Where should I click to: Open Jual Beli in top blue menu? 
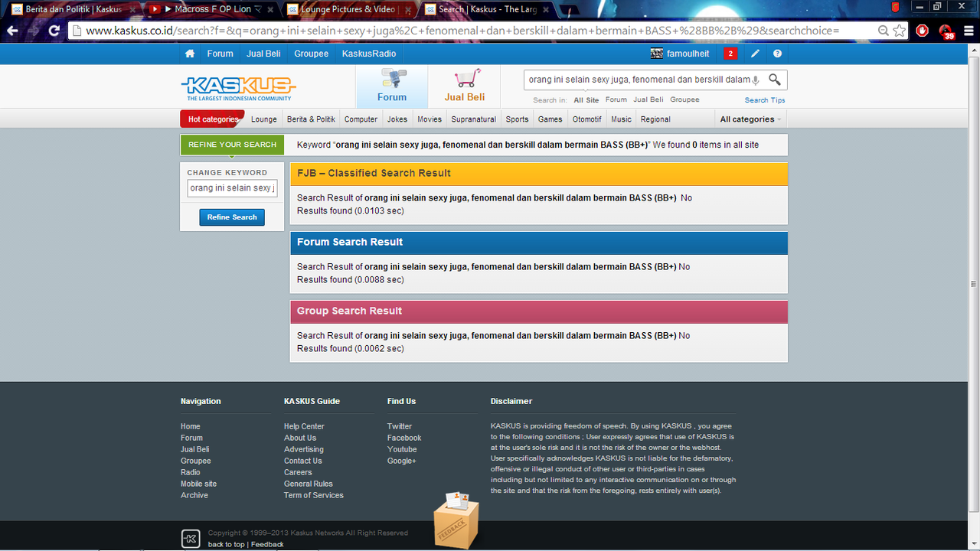[x=263, y=54]
